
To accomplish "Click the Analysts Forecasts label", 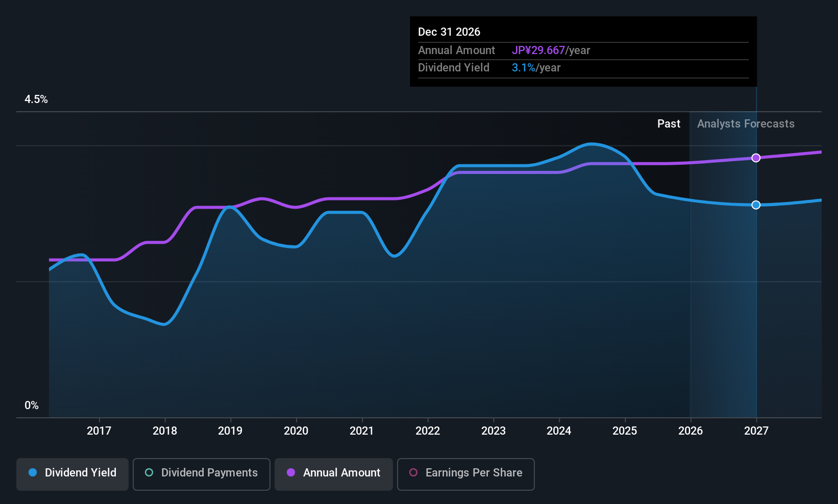I will pos(746,123).
